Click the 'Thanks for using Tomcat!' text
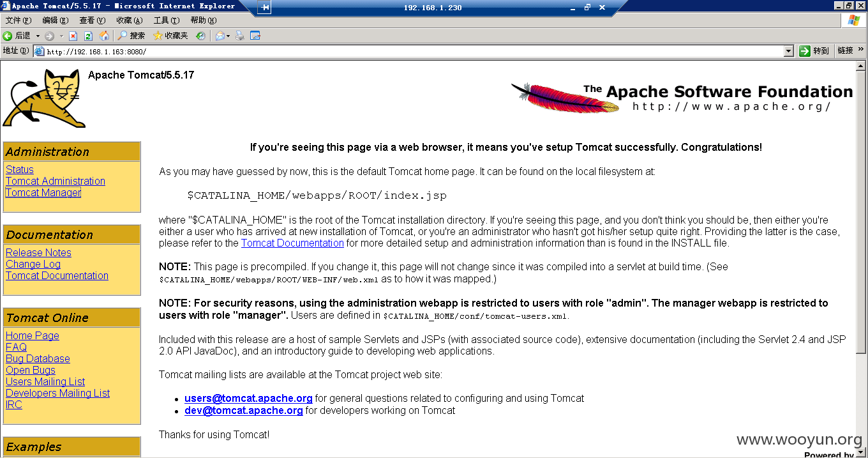This screenshot has height=458, width=868. 214,434
